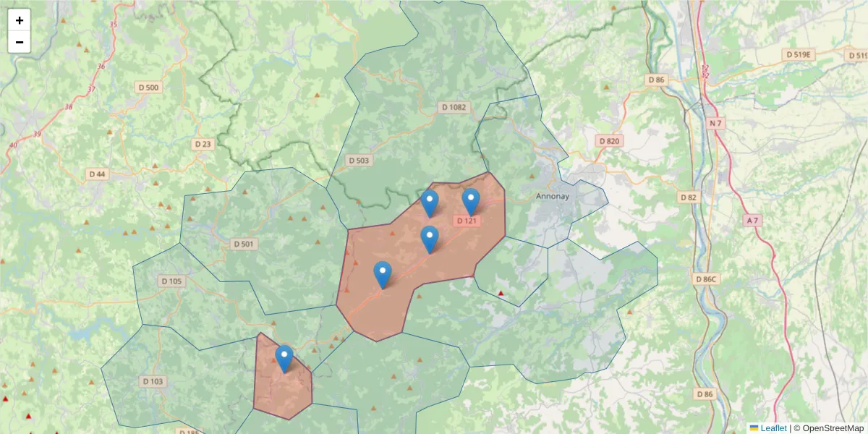Click the Annonay city label
This screenshot has width=868, height=434.
[x=553, y=195]
